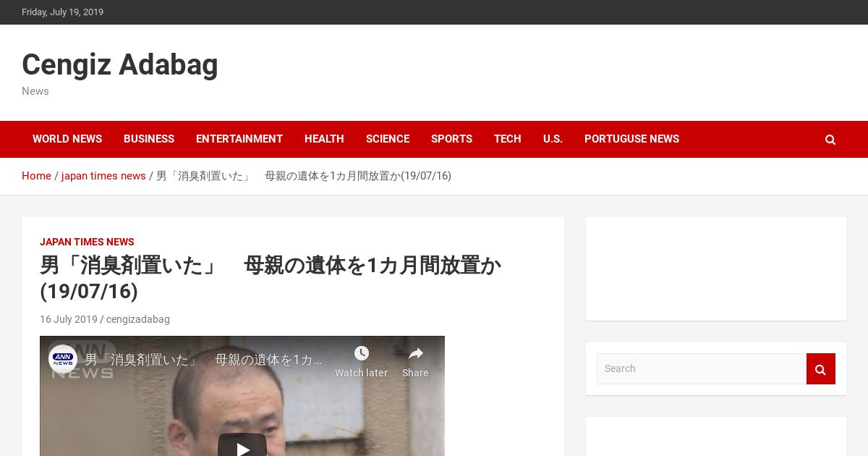This screenshot has width=868, height=456.
Task: Open the 16 July 2019 date link
Action: (x=69, y=319)
